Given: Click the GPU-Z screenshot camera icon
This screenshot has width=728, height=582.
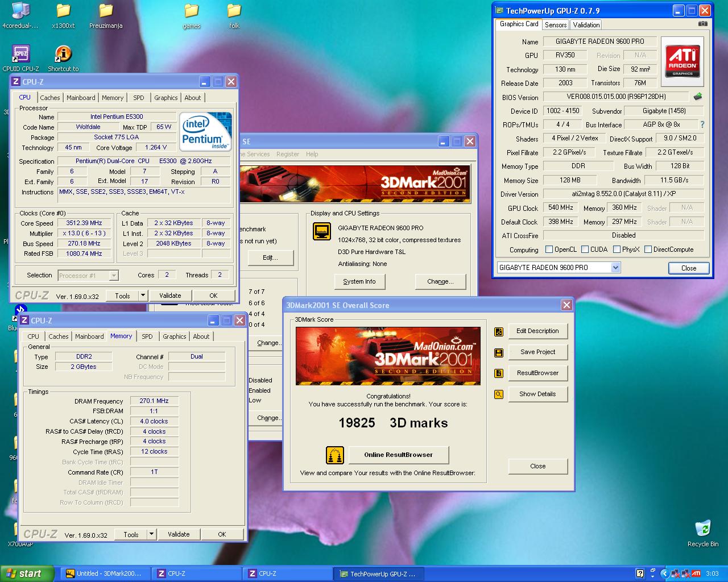Looking at the screenshot, I should (703, 24).
